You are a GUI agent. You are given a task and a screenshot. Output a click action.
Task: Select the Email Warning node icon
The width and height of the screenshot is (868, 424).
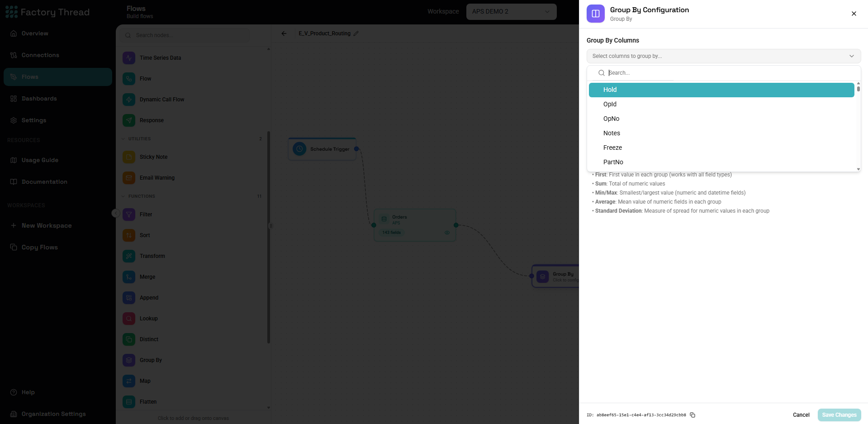coord(129,178)
